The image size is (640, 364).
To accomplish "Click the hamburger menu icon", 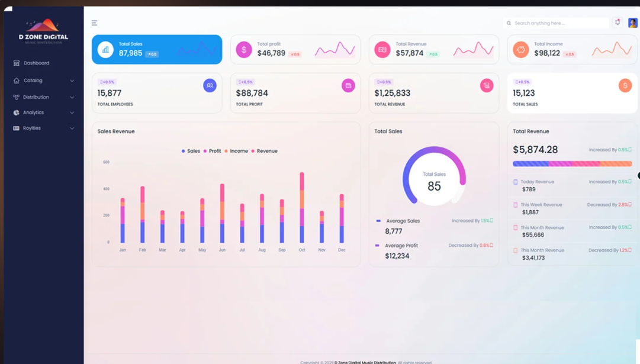I will click(94, 23).
